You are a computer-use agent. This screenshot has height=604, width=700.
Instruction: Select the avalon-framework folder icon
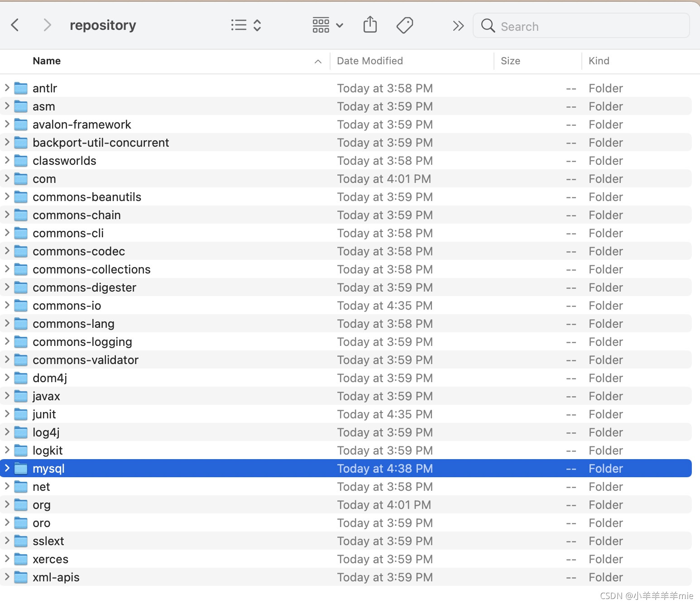[21, 124]
